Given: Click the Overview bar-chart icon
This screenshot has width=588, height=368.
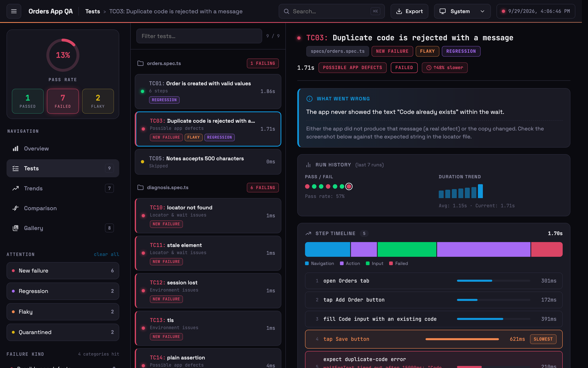Looking at the screenshot, I should [x=16, y=148].
